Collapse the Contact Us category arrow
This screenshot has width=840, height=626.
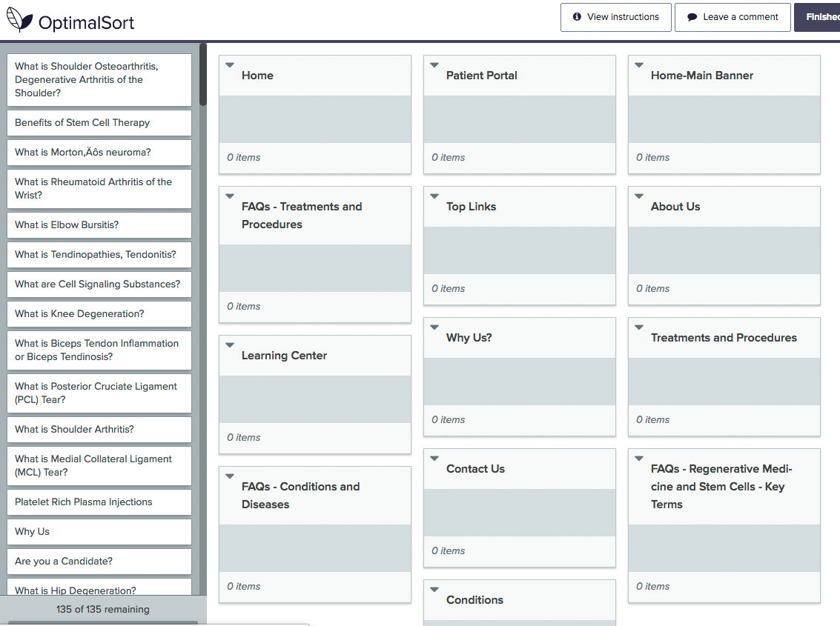click(434, 459)
